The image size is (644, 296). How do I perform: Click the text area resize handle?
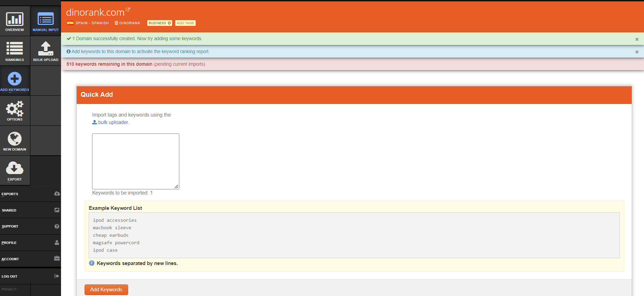[177, 187]
